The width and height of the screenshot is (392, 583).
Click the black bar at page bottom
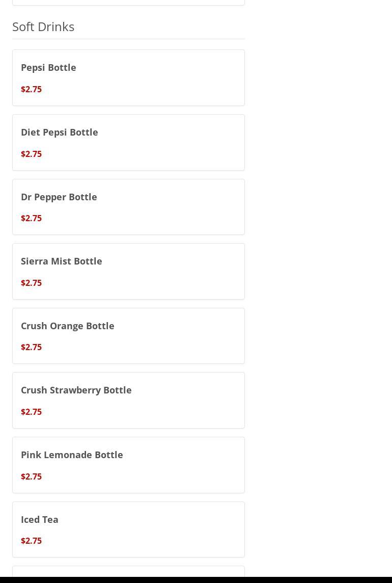coord(196,580)
